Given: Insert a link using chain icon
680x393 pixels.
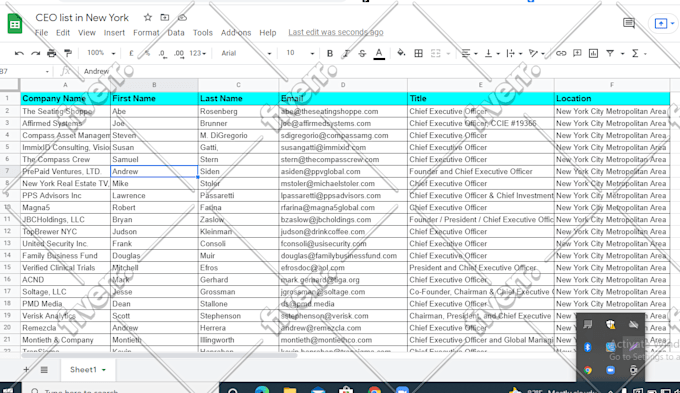Looking at the screenshot, I should click(561, 53).
